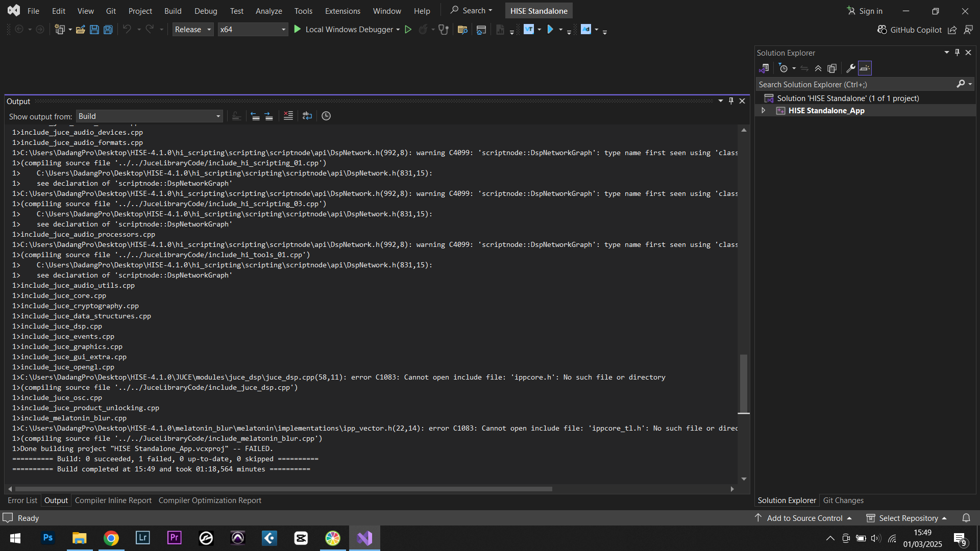Switch to the Git Changes tab
The image size is (980, 551).
point(843,500)
